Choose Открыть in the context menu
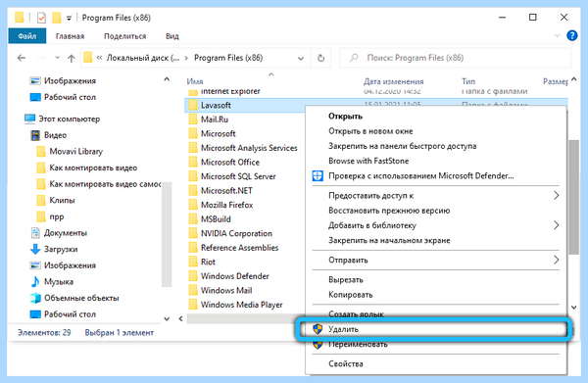This screenshot has height=383, width=588. tap(345, 117)
